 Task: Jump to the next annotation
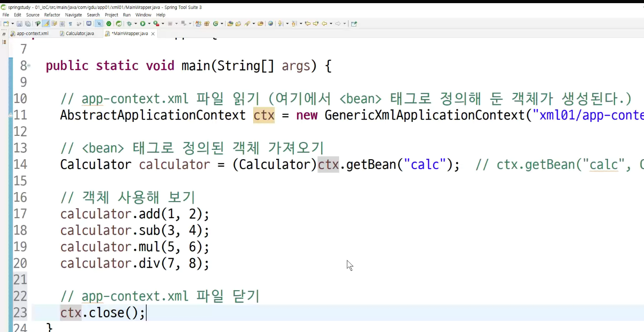(281, 24)
